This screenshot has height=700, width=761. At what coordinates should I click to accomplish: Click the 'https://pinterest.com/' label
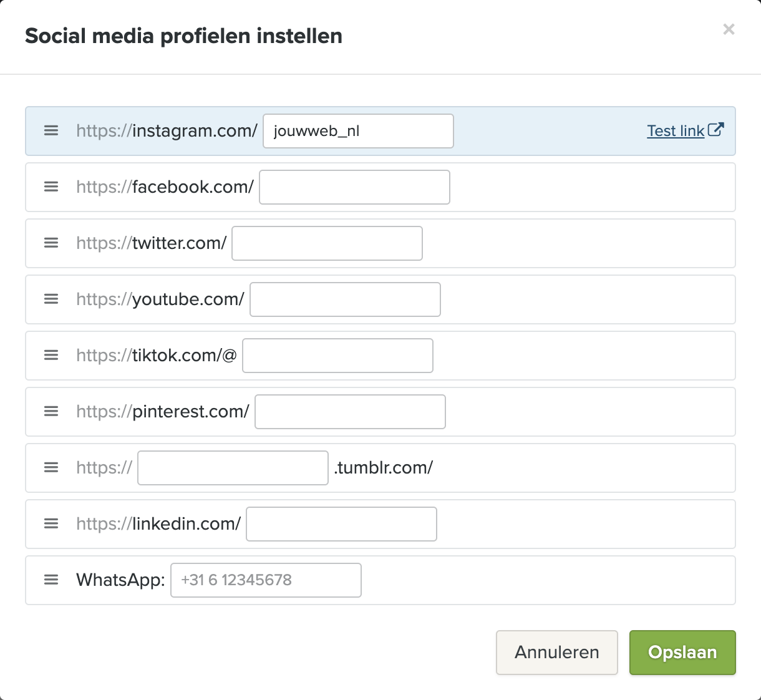coord(163,412)
